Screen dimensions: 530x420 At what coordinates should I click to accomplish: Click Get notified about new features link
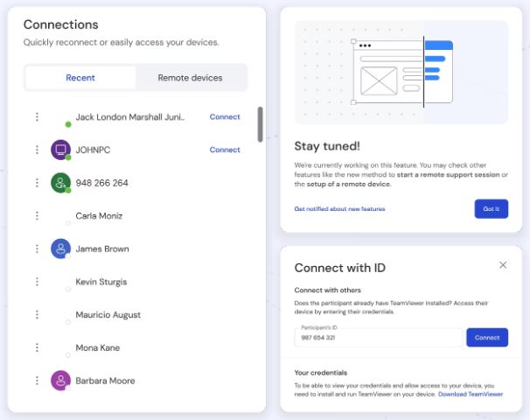[x=339, y=209]
